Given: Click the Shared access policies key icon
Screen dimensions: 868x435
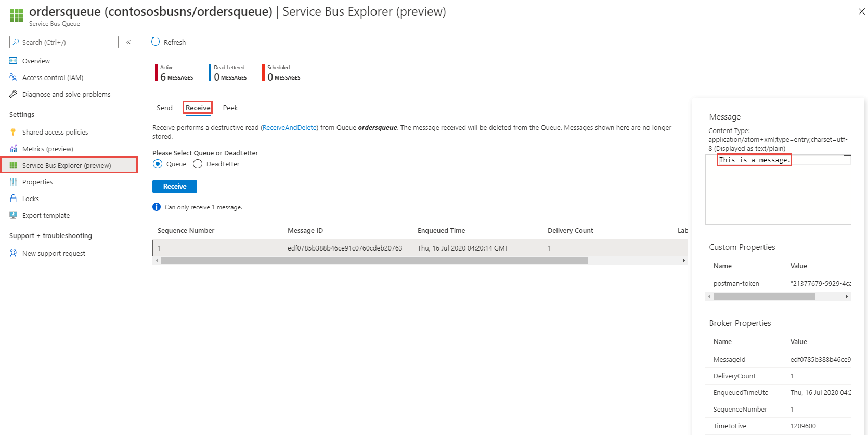Looking at the screenshot, I should coord(14,132).
